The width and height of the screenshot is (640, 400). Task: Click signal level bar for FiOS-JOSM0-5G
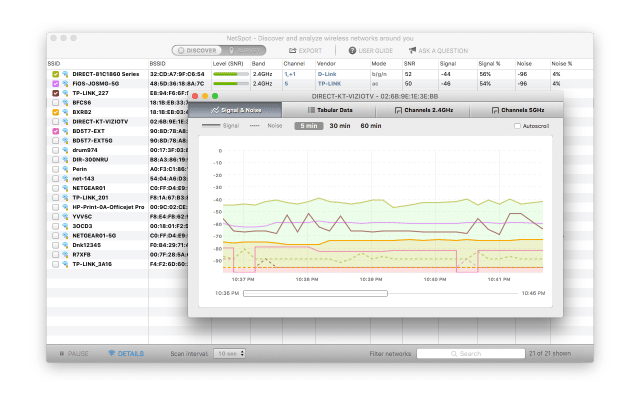click(x=231, y=84)
